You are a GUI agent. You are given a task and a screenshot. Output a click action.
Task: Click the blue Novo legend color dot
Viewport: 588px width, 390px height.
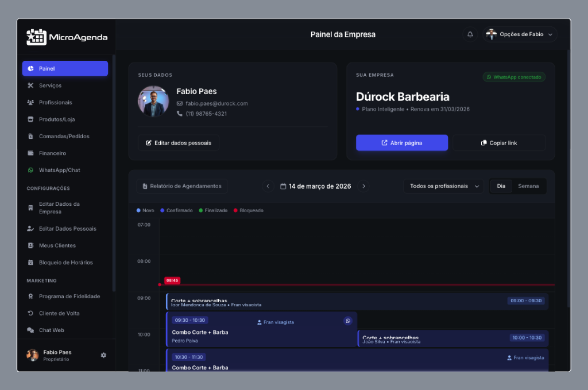pos(138,210)
